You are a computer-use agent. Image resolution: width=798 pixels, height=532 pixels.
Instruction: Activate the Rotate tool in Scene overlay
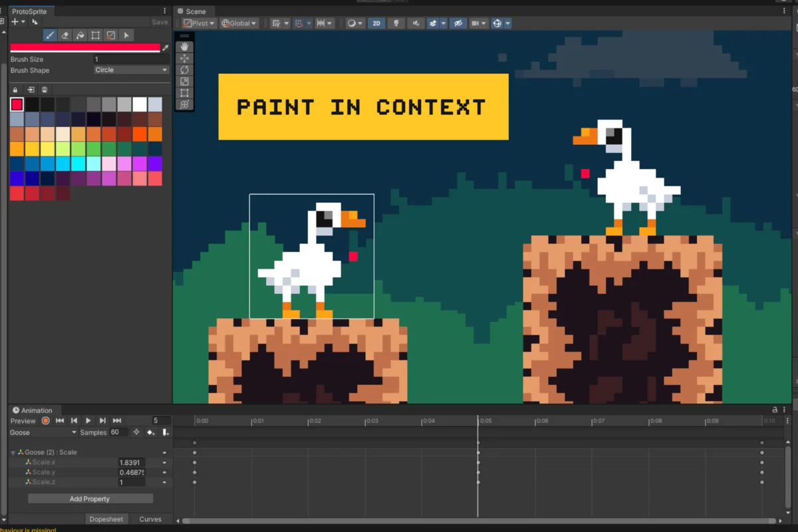click(185, 70)
